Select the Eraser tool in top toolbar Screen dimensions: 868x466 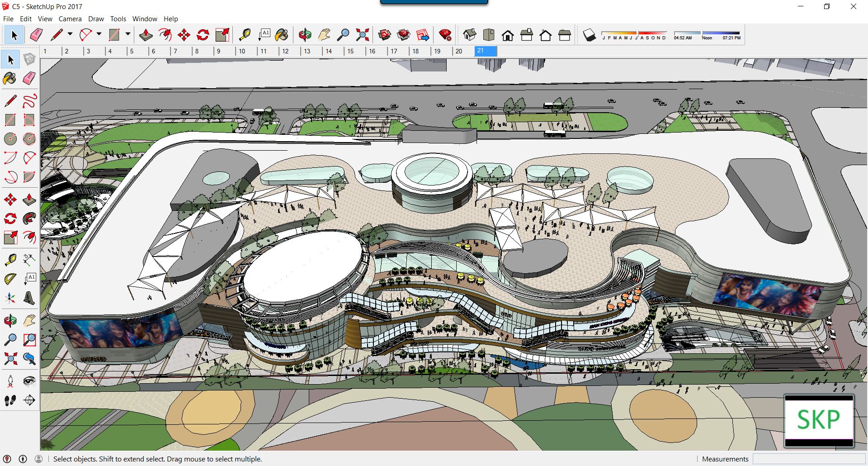(x=36, y=35)
